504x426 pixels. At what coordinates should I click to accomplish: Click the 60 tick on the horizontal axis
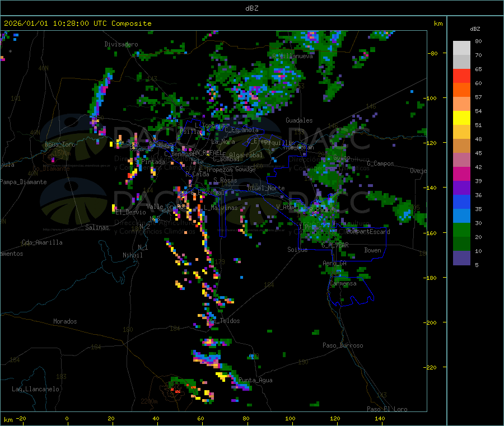click(x=200, y=419)
